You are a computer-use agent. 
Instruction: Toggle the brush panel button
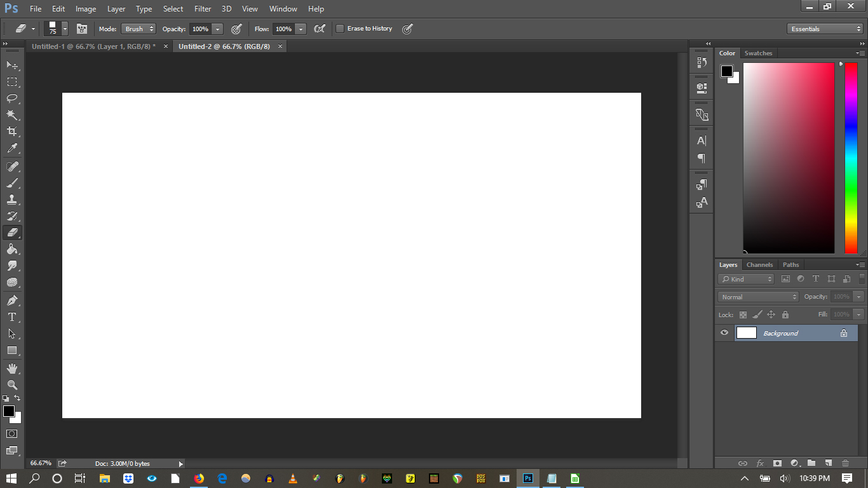click(x=82, y=29)
